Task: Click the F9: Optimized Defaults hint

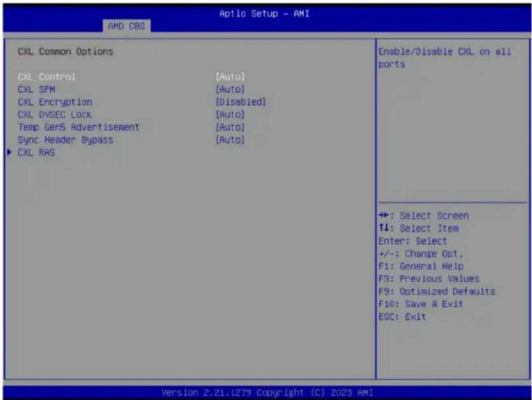Action: pyautogui.click(x=437, y=292)
